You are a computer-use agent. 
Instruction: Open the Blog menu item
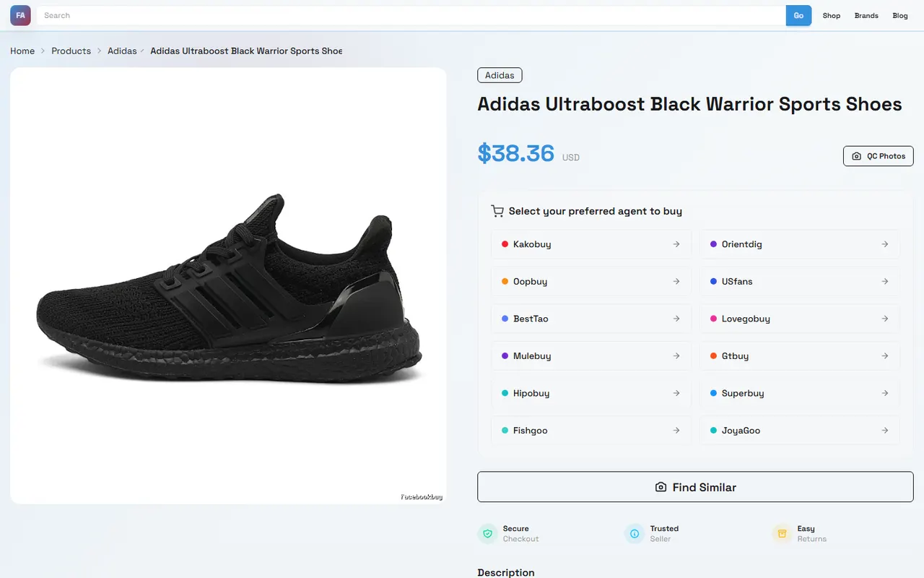pyautogui.click(x=900, y=15)
